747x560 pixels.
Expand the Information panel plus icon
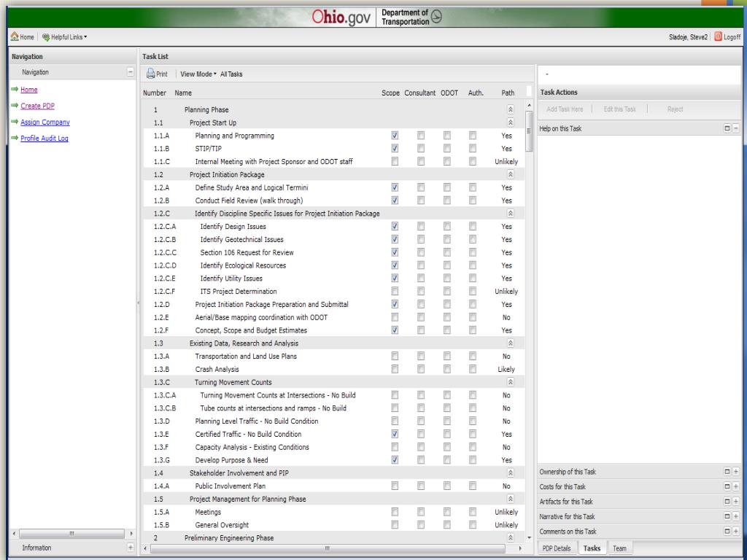[x=130, y=548]
